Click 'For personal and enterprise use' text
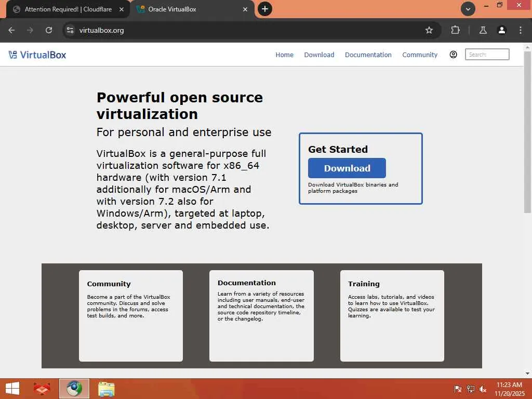Image resolution: width=532 pixels, height=399 pixels. [x=184, y=132]
